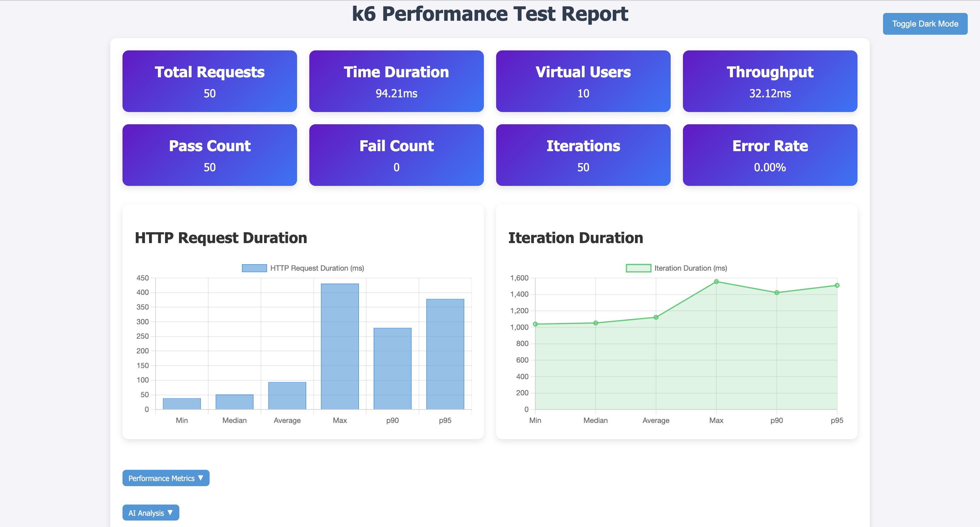Expand the Performance Metrics section
Image resolution: width=980 pixels, height=527 pixels.
(x=165, y=478)
